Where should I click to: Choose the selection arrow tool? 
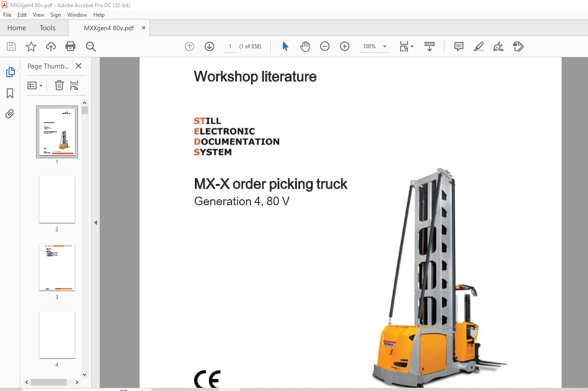point(285,46)
